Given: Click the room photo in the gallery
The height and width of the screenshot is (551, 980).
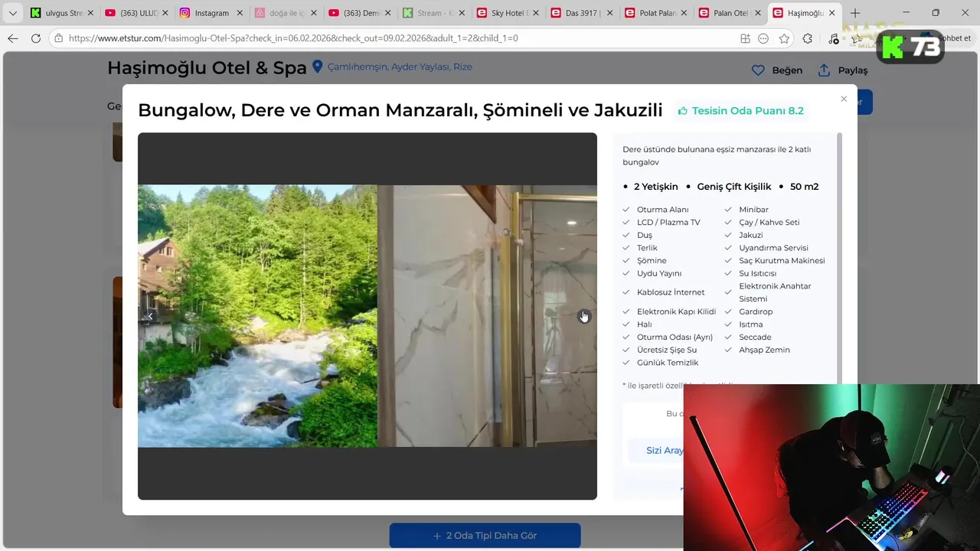Looking at the screenshot, I should point(367,316).
